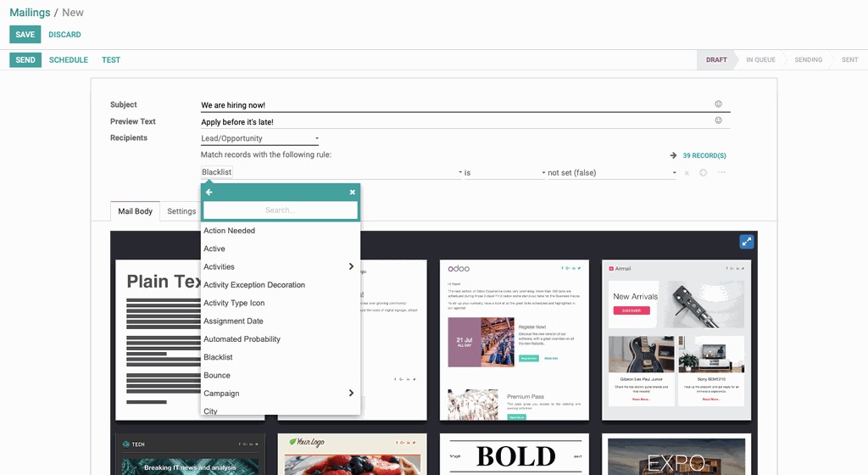Choose the Your Logo food template

pos(352,454)
